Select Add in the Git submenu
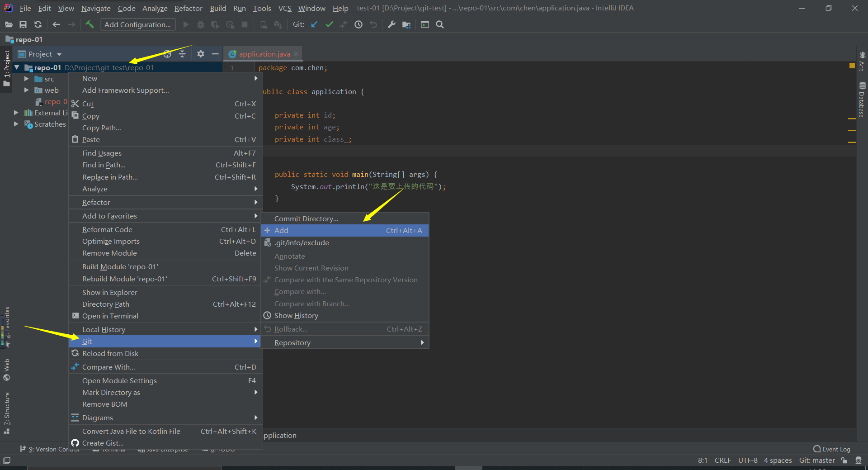 (344, 230)
